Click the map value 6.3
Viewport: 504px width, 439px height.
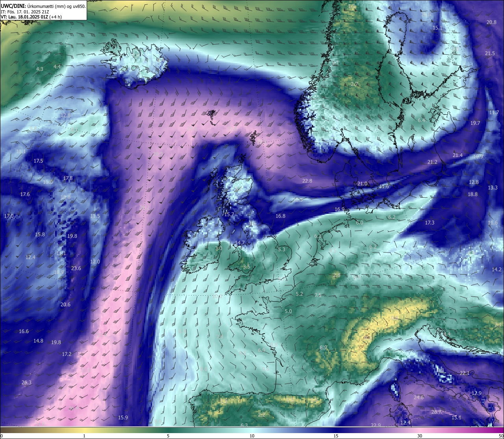click(x=244, y=425)
